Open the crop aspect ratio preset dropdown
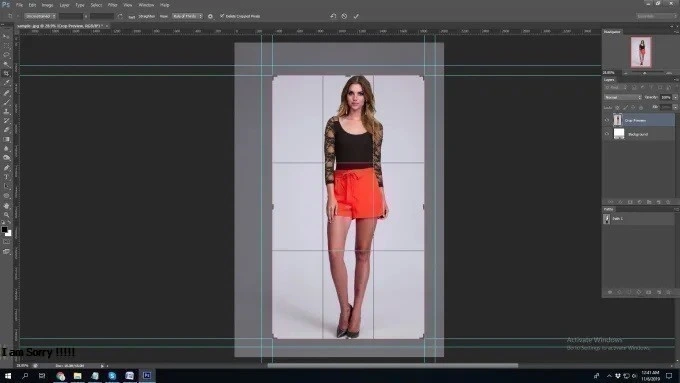The height and width of the screenshot is (383, 680). coord(40,16)
